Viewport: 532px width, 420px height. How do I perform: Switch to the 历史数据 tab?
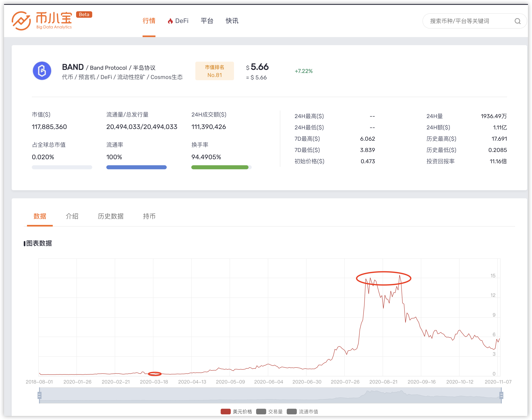(111, 216)
